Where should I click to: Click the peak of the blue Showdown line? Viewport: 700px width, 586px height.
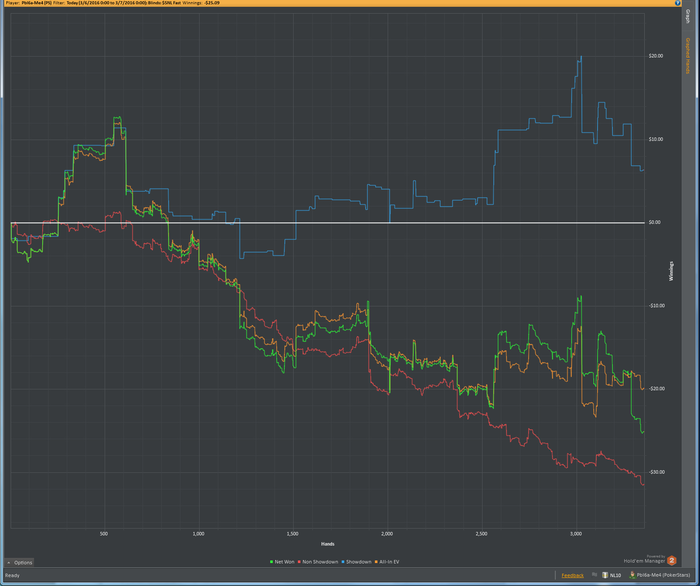(x=581, y=57)
